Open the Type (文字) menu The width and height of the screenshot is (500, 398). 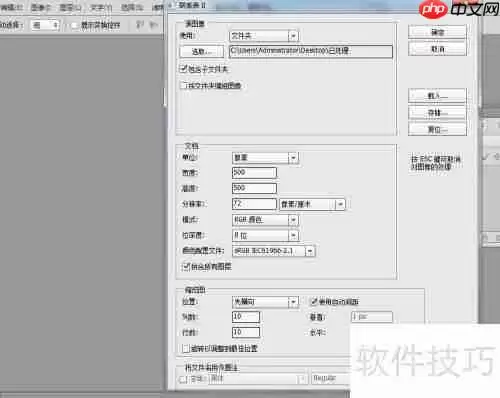coord(101,7)
